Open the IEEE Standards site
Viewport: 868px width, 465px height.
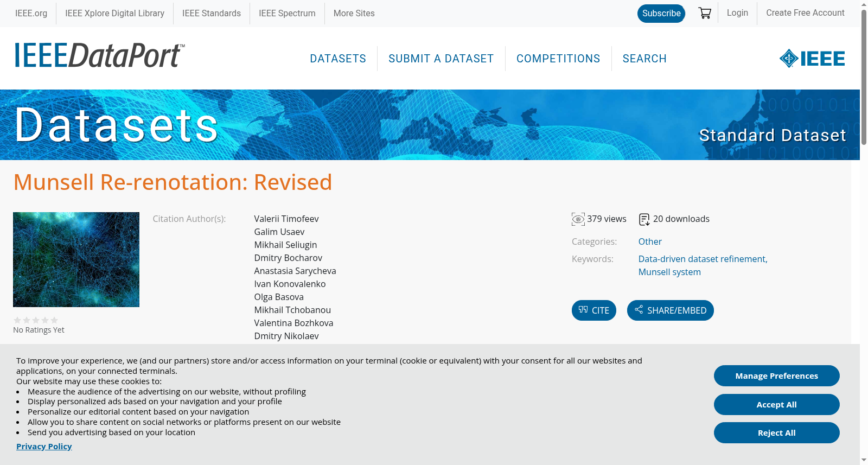(212, 13)
